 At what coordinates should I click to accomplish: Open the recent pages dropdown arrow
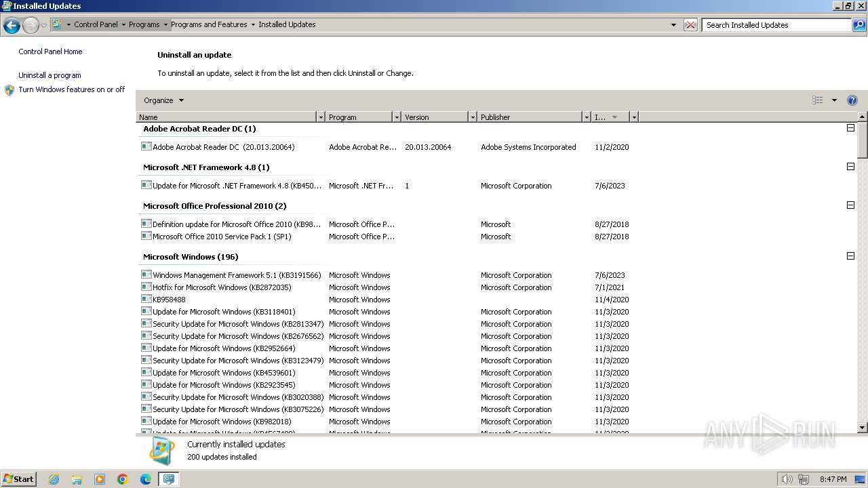click(43, 26)
